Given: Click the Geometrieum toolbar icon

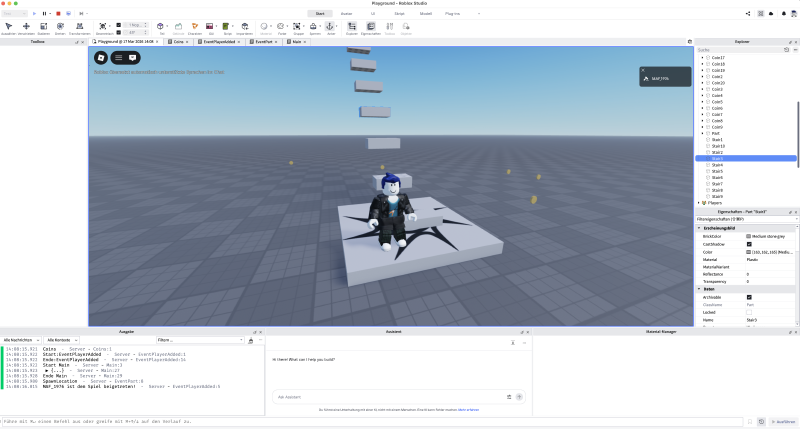Looking at the screenshot, I should pos(103,27).
